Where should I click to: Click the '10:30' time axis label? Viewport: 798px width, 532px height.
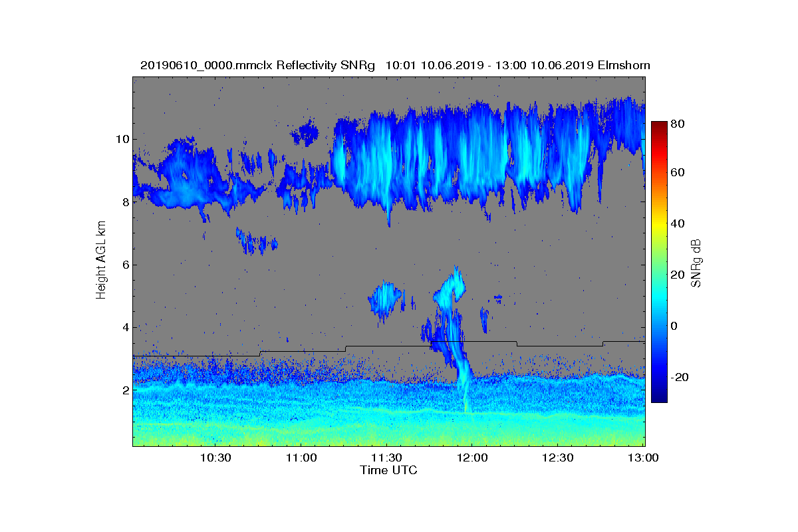(x=215, y=458)
